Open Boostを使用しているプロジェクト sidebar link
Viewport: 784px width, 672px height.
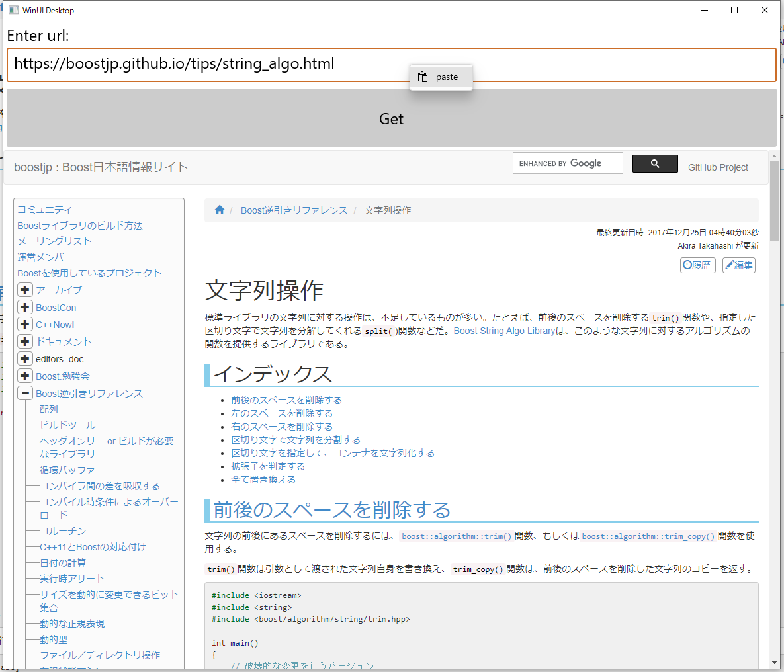click(89, 273)
